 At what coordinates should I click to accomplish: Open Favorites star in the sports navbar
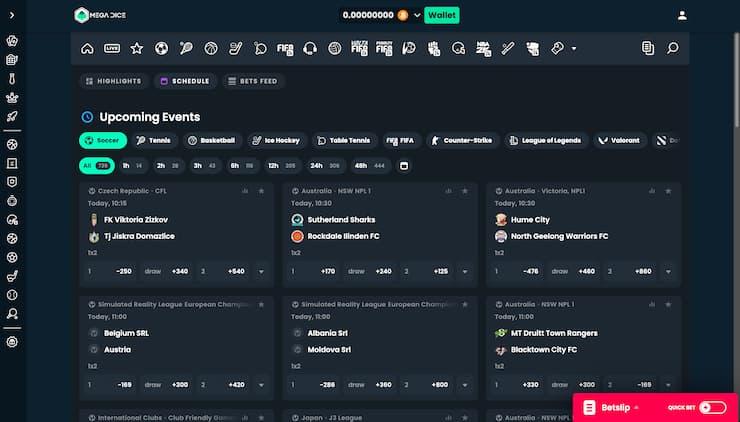point(136,48)
